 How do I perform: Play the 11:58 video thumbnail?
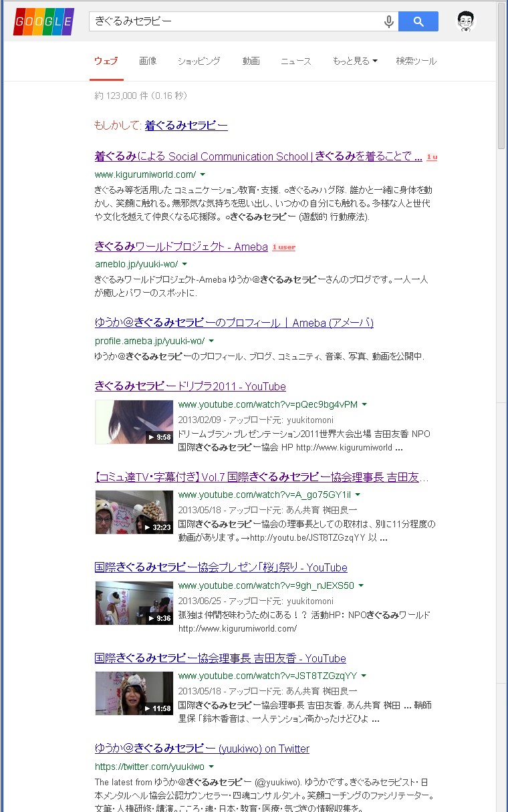pos(134,694)
